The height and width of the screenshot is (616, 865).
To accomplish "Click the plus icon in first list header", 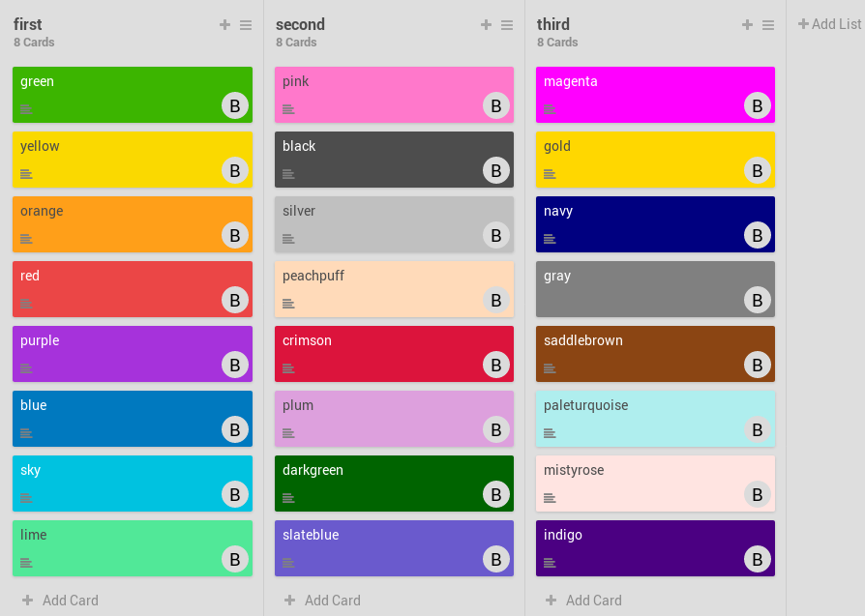I will (224, 25).
